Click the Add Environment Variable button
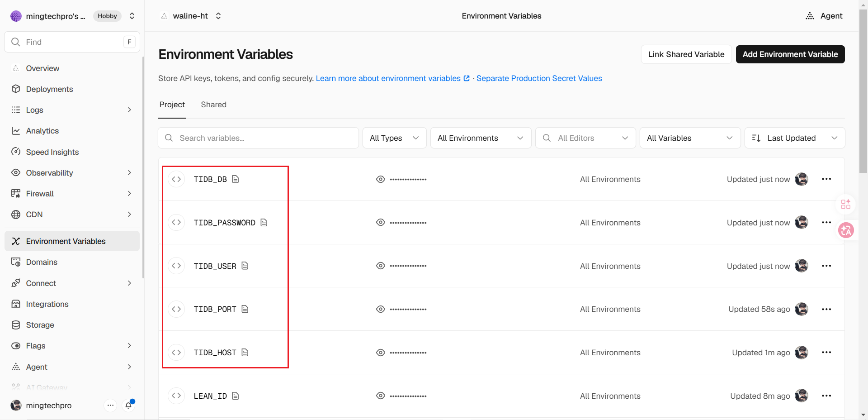 click(790, 54)
